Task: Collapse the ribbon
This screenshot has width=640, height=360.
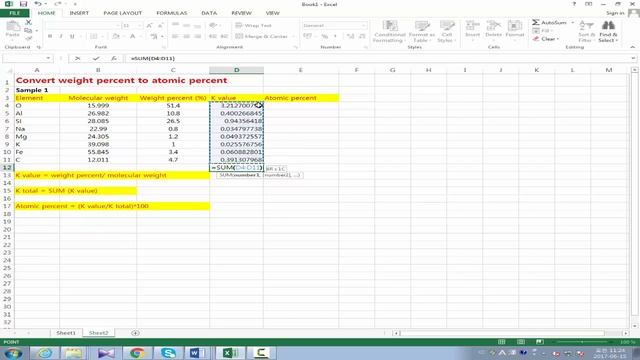Action: coord(633,47)
